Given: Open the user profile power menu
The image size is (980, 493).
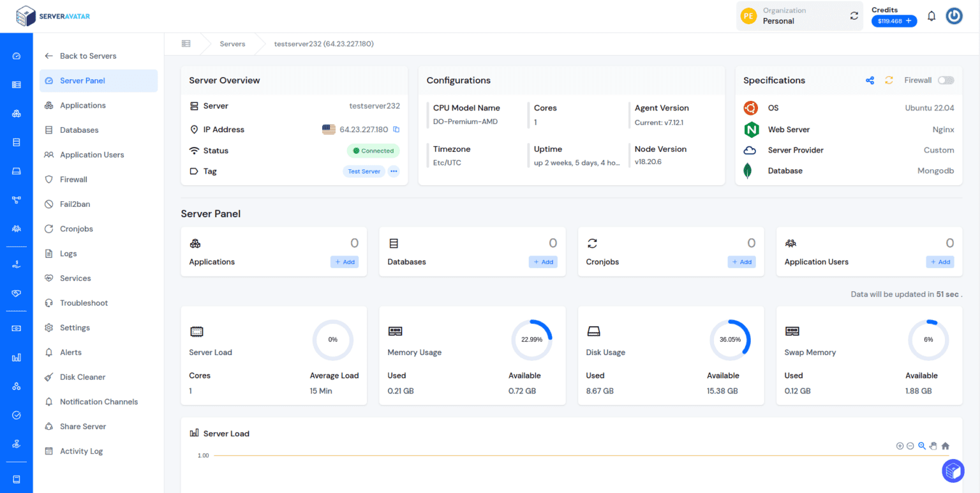Looking at the screenshot, I should click(954, 17).
